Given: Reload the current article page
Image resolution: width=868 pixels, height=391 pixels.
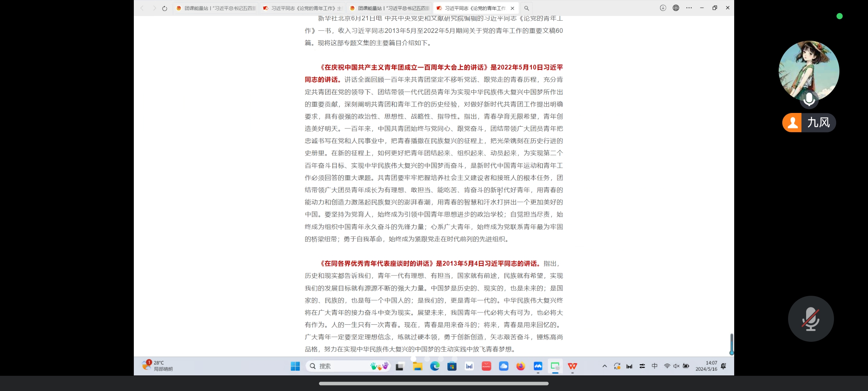Looking at the screenshot, I should tap(165, 8).
